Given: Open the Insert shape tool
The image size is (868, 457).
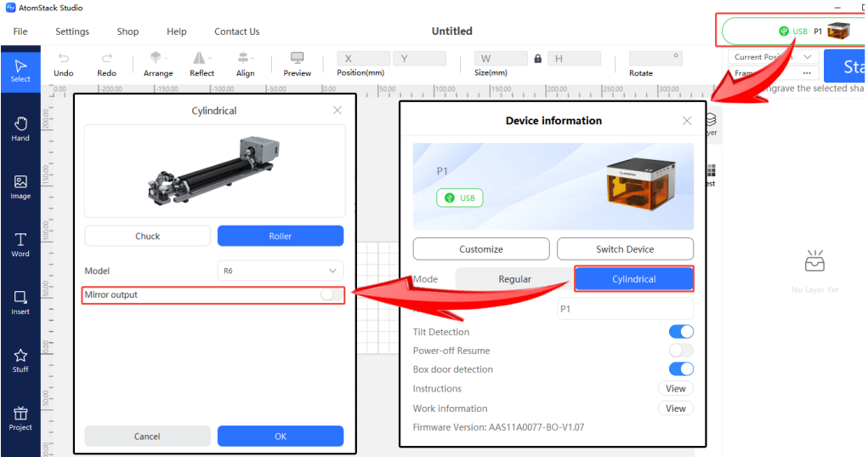Looking at the screenshot, I should tap(20, 302).
